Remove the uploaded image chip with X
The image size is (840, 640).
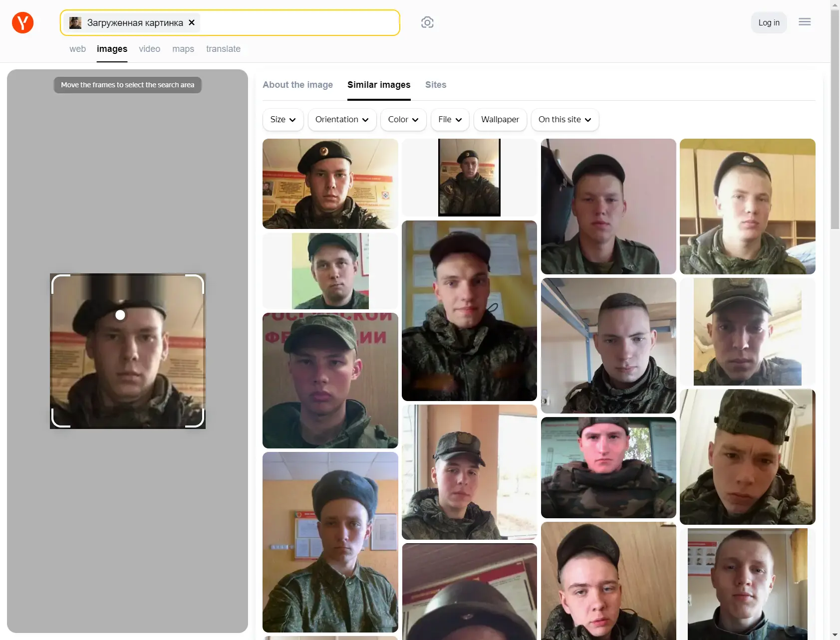[192, 22]
